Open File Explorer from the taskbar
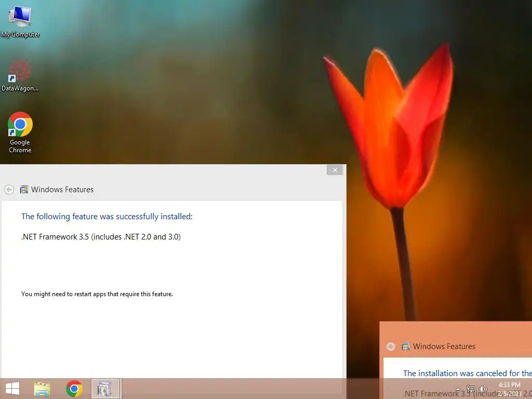Viewport: 532px width, 399px height. tap(42, 389)
